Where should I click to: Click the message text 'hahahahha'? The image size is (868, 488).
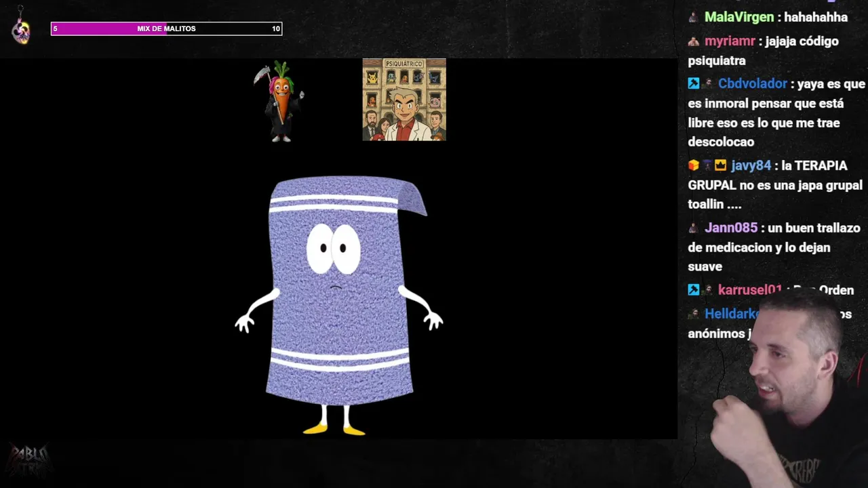(x=816, y=17)
